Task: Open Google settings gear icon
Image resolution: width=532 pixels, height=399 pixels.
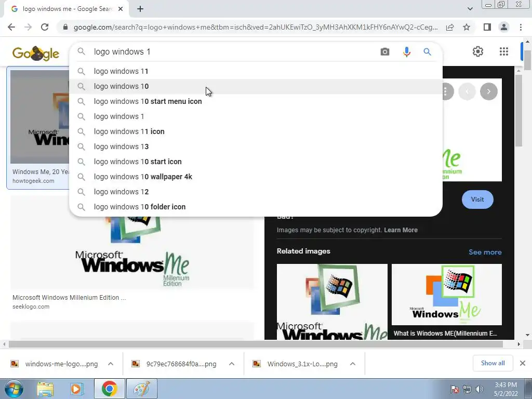Action: (x=478, y=51)
